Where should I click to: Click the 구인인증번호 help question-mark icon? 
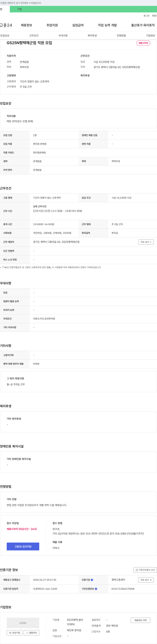point(96,589)
